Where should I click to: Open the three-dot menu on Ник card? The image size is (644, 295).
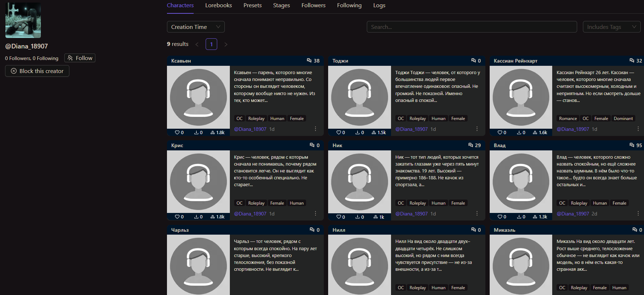[477, 213]
